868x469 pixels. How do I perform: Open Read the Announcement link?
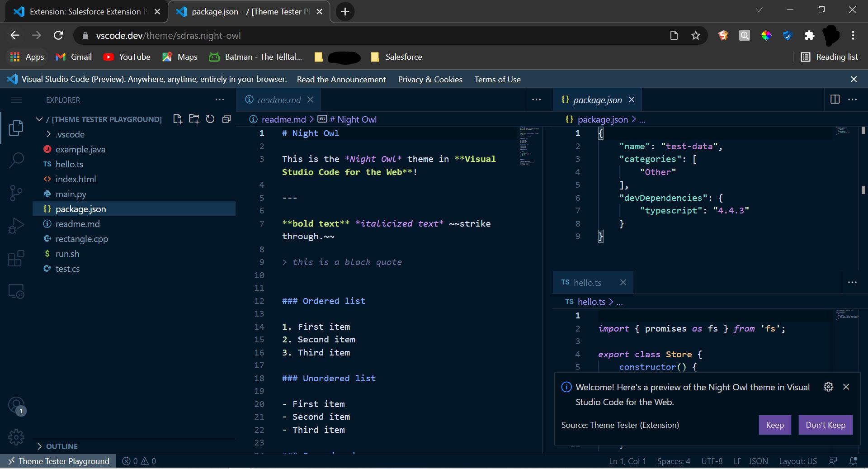pyautogui.click(x=341, y=80)
